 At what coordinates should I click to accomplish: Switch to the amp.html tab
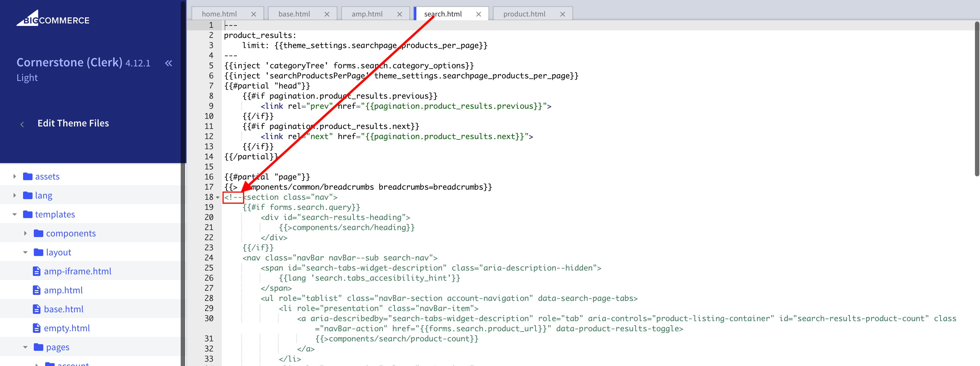click(367, 14)
